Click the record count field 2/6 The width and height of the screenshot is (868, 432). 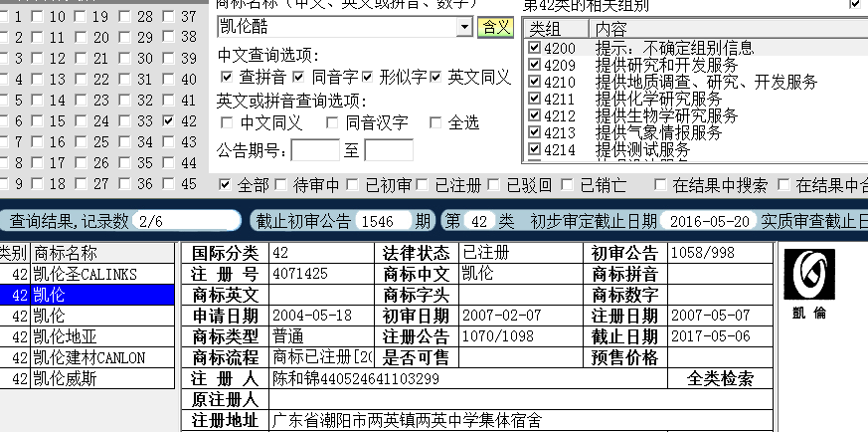[187, 221]
